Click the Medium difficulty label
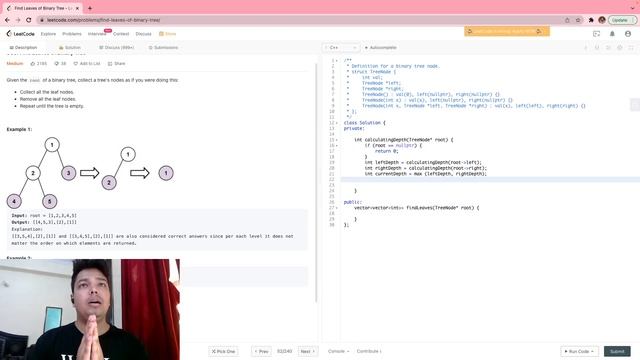This screenshot has width=640, height=360. tap(15, 64)
